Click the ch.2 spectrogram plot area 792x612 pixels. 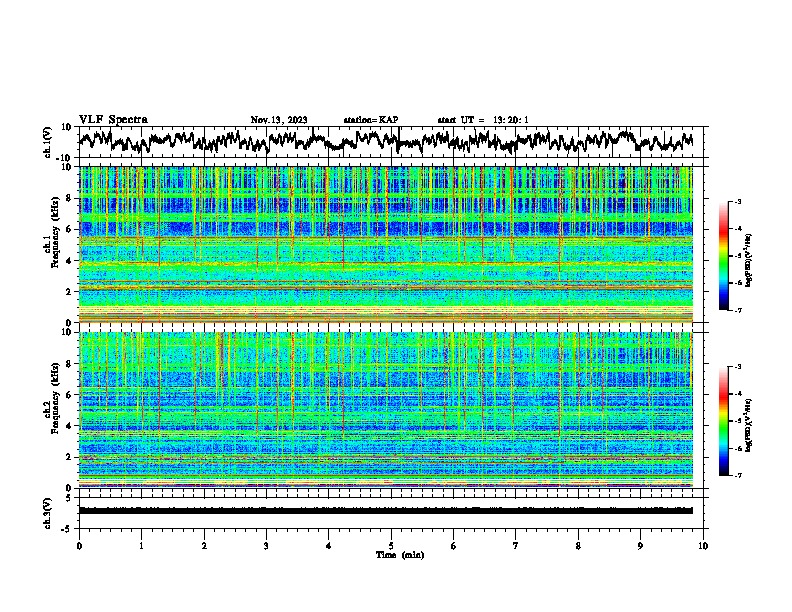(x=386, y=410)
